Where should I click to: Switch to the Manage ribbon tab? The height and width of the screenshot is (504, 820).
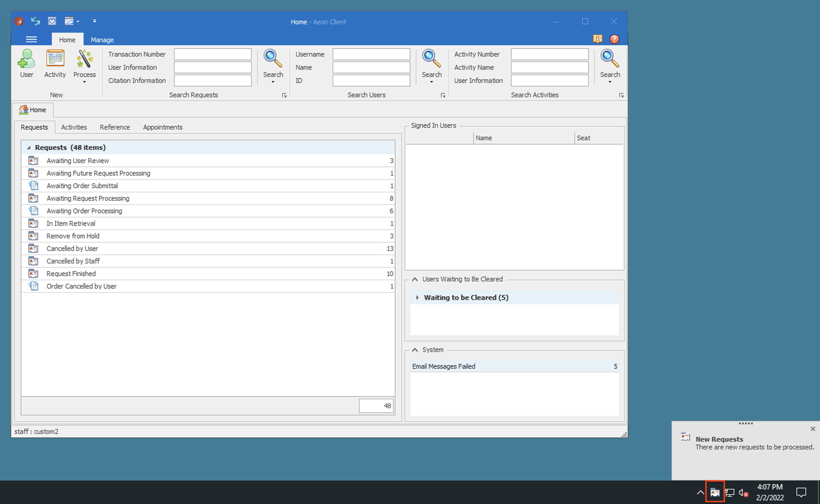102,40
